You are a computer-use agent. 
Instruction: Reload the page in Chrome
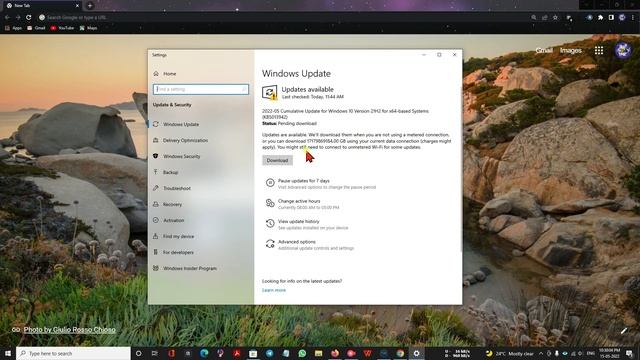(29, 18)
